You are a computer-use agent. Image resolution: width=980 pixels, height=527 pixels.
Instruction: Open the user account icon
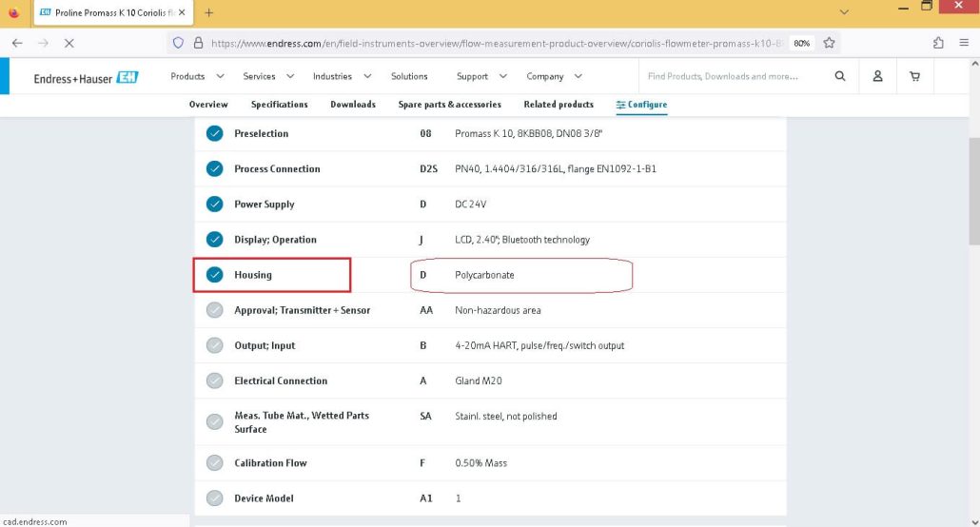[x=877, y=76]
